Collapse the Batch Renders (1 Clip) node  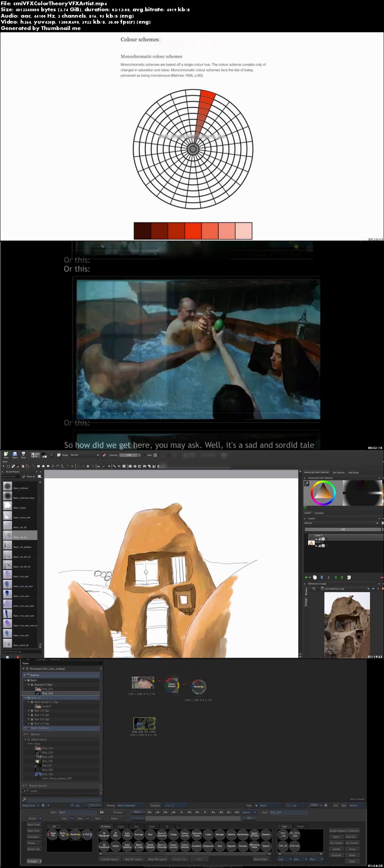tap(28, 702)
